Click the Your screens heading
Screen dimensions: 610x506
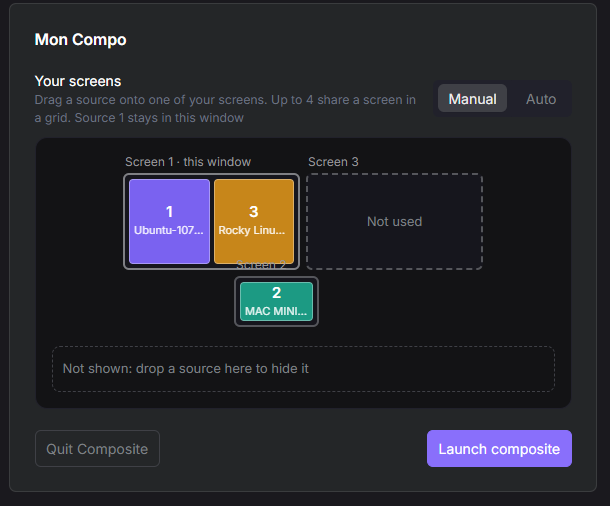click(x=78, y=81)
